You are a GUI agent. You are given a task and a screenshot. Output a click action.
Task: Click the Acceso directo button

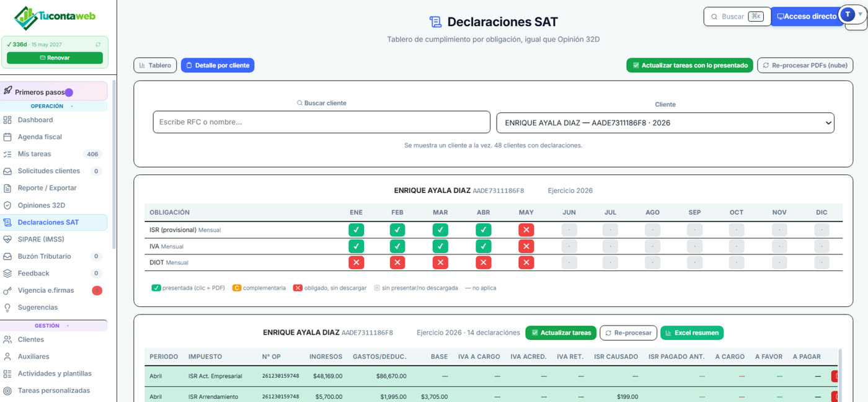pyautogui.click(x=806, y=17)
